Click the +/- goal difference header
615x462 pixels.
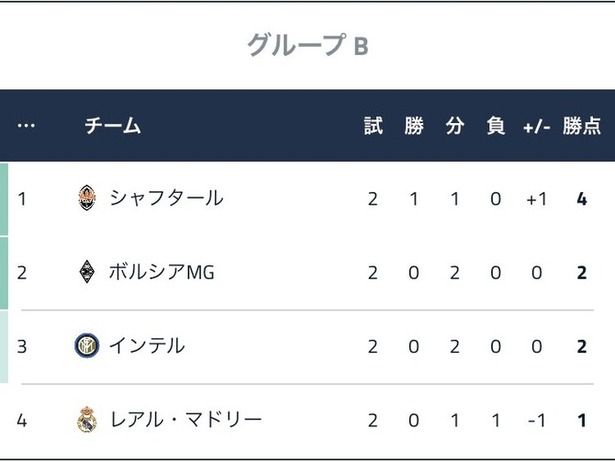tap(537, 127)
